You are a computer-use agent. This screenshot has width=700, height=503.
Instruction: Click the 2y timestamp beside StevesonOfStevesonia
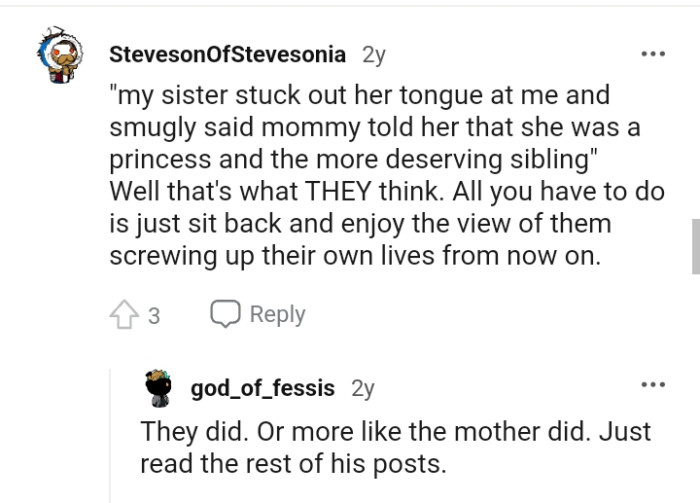(x=373, y=54)
